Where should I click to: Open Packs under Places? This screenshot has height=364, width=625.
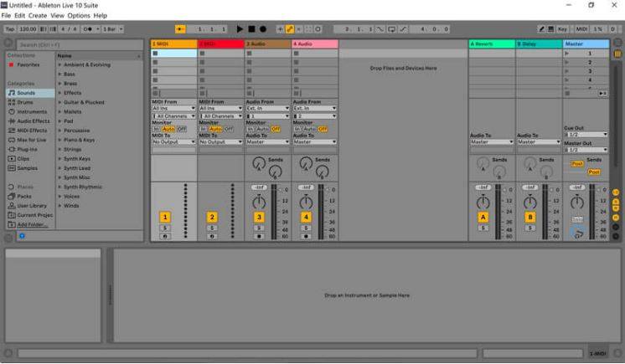(x=24, y=196)
